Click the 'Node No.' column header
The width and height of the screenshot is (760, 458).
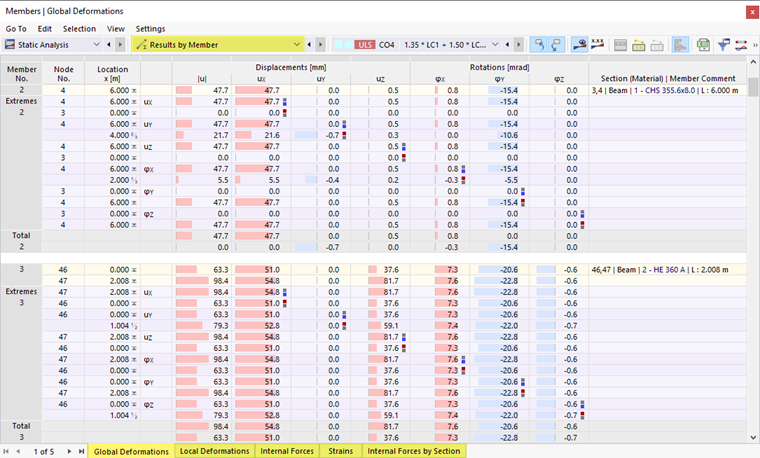pos(63,74)
